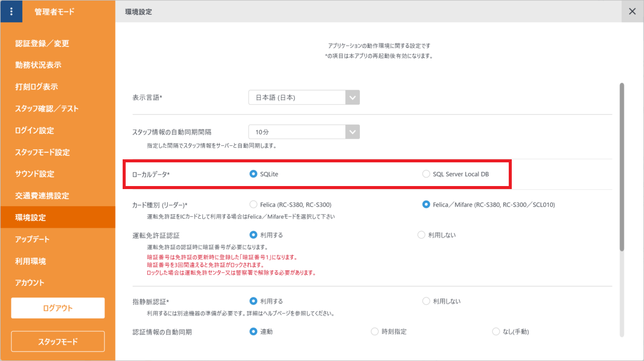
Task: Open 打刻ログ表示 in sidebar
Action: [58, 87]
